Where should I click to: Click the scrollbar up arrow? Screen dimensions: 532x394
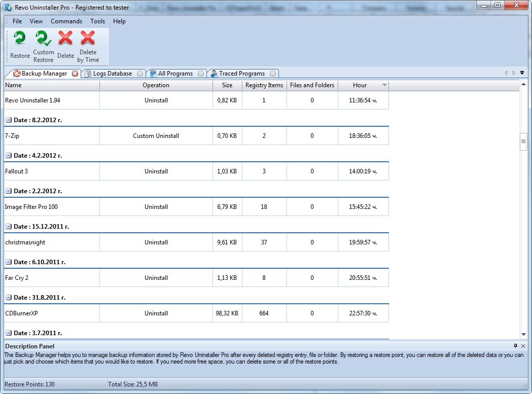[x=523, y=84]
